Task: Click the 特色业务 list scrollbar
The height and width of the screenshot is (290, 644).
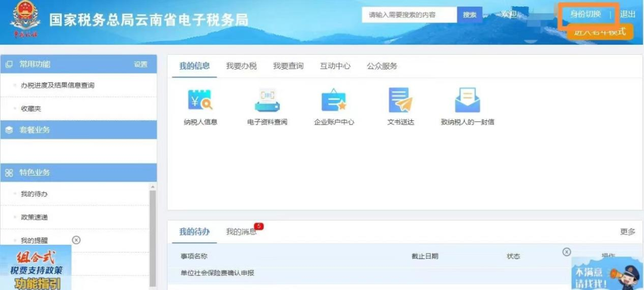Action: (x=153, y=238)
